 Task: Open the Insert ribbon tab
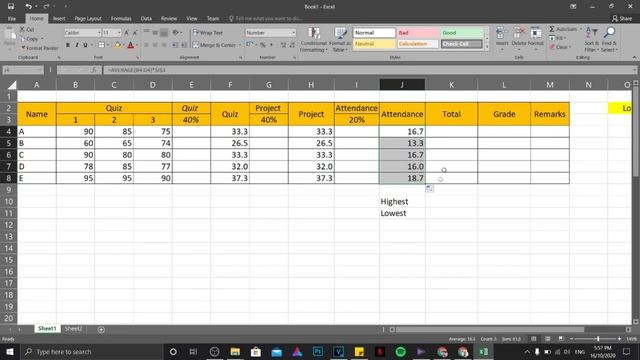59,18
